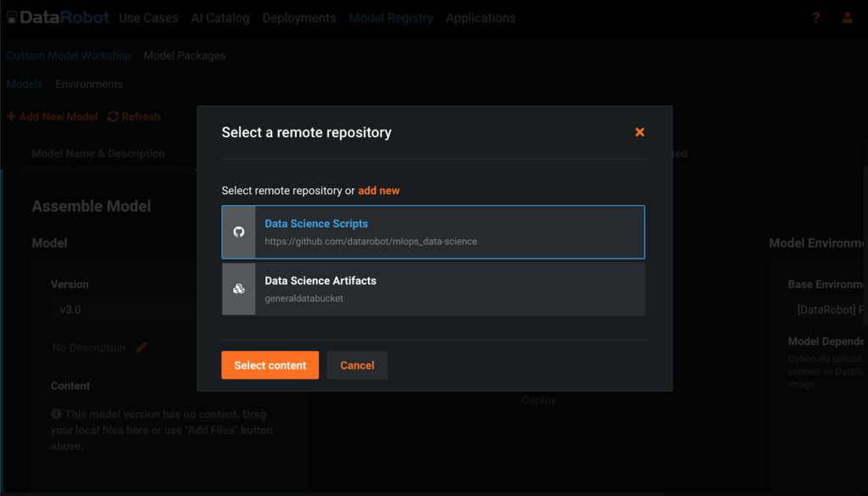
Task: Click the plus icon next to Add New Model
Action: [x=9, y=116]
